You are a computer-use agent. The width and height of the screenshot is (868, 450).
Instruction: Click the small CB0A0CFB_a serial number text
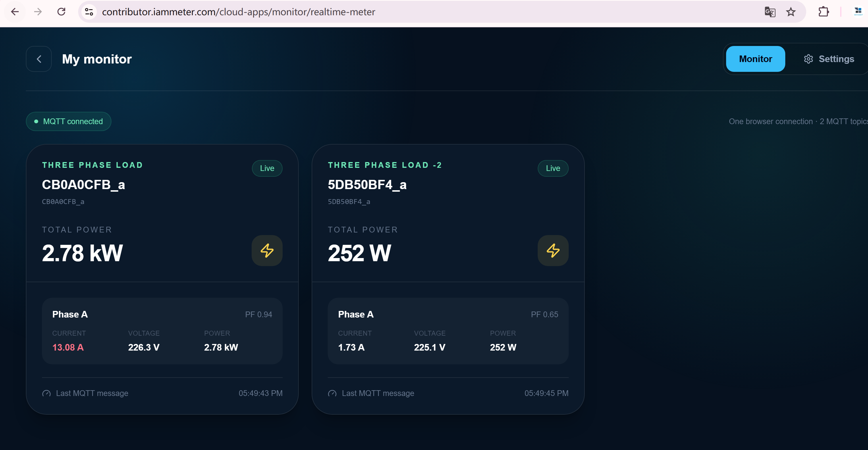coord(63,201)
